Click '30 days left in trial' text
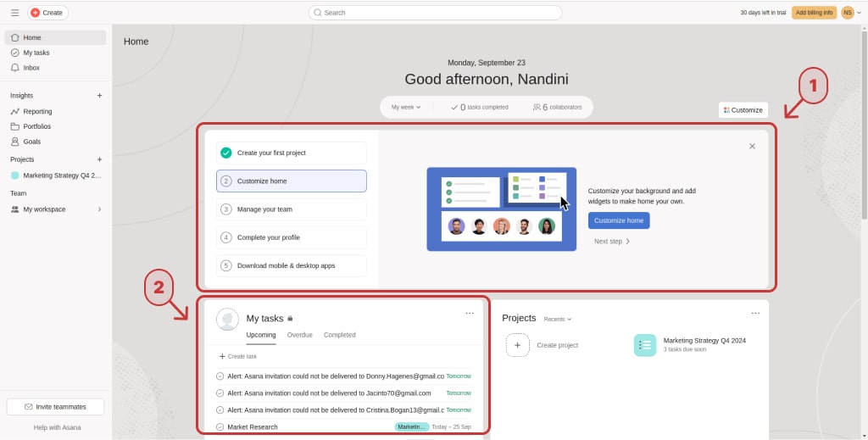Screen dimensions: 868x440 pos(763,13)
